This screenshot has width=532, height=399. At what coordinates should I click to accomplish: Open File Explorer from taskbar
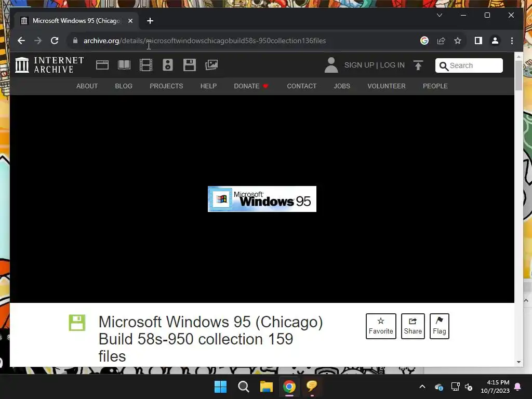tap(267, 387)
